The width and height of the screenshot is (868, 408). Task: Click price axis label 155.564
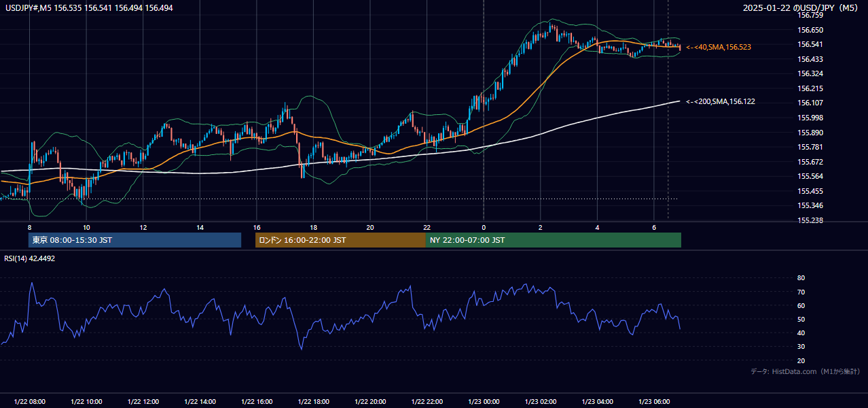click(x=810, y=176)
